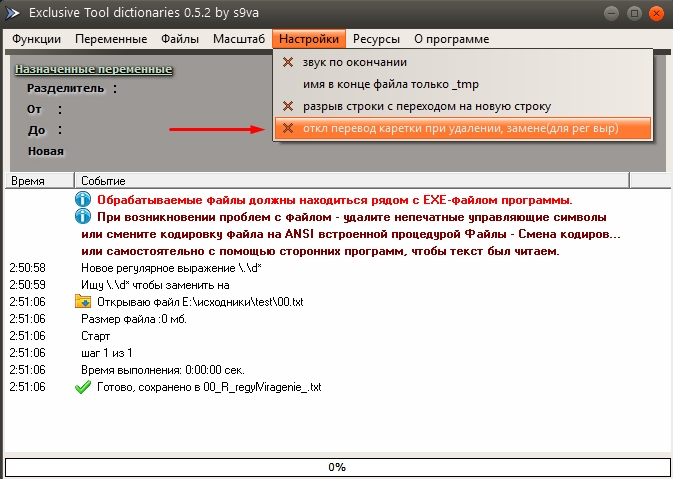Screen dimensions: 673x479
Task: Maximize the application window
Action: [x=631, y=14]
